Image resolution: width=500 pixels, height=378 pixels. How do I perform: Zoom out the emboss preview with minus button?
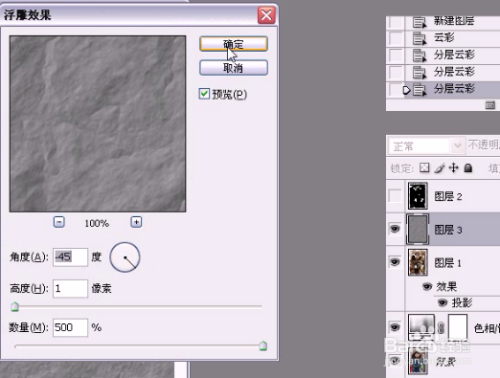59,222
